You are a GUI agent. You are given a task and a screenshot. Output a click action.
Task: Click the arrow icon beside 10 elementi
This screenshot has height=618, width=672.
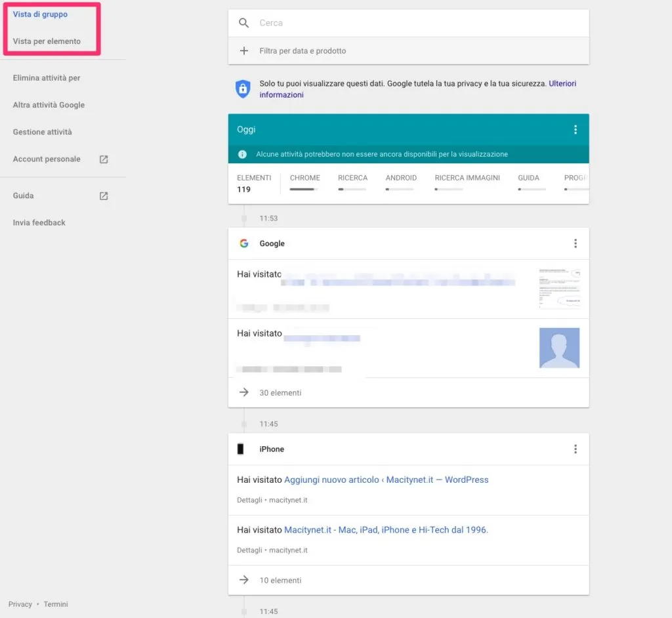(243, 580)
